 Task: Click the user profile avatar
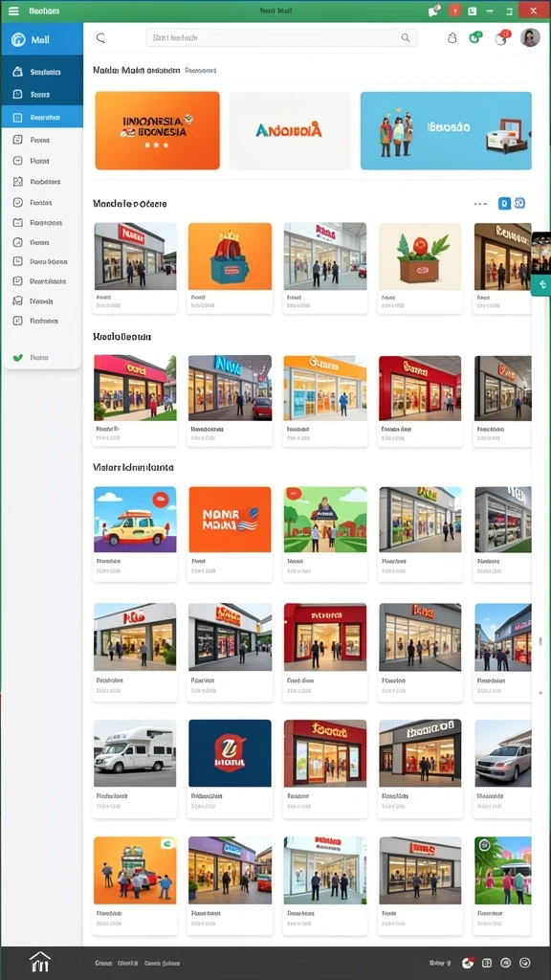click(x=530, y=37)
